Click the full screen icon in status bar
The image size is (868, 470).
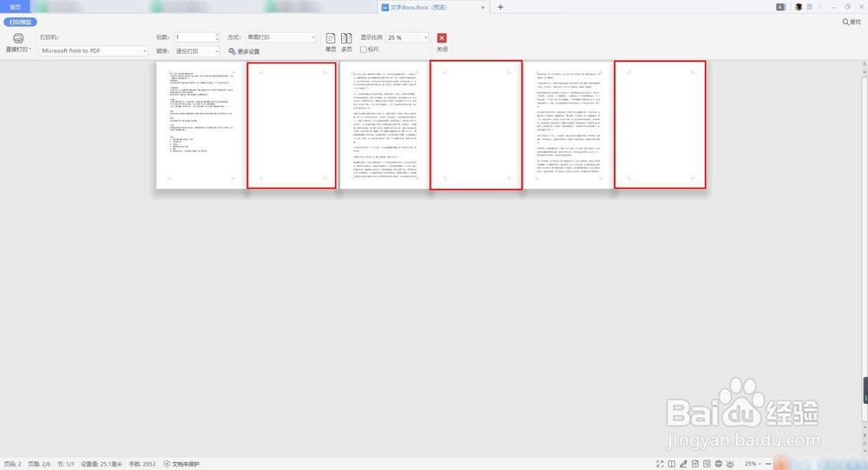tap(660, 464)
